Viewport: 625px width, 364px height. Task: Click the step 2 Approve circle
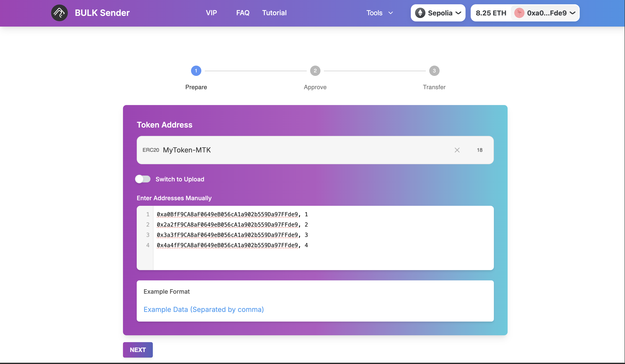click(x=315, y=71)
